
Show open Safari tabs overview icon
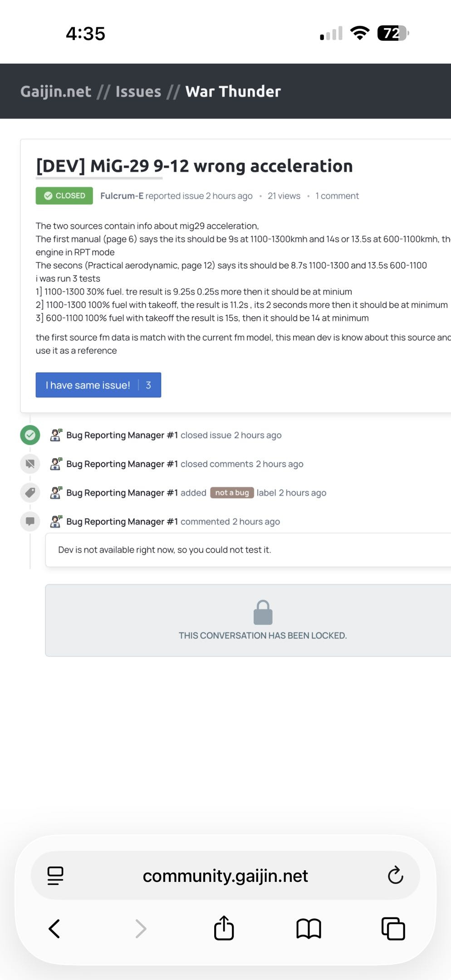tap(393, 928)
